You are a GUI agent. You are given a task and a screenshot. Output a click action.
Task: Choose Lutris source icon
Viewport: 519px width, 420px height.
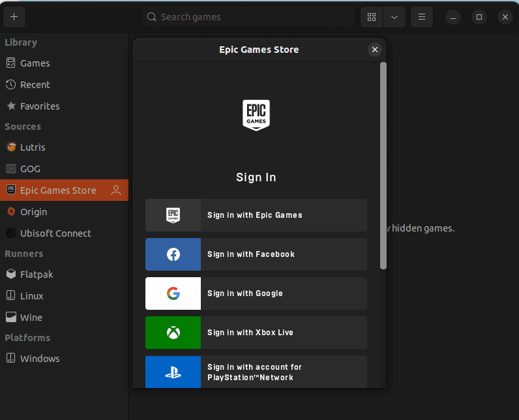[x=11, y=147]
